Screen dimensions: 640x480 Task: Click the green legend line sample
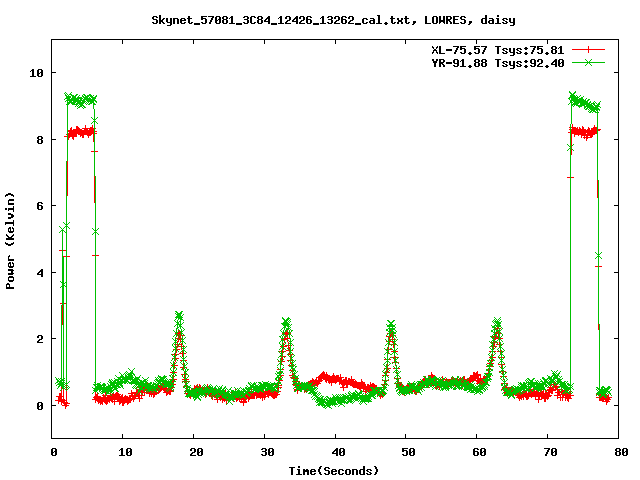pos(588,62)
